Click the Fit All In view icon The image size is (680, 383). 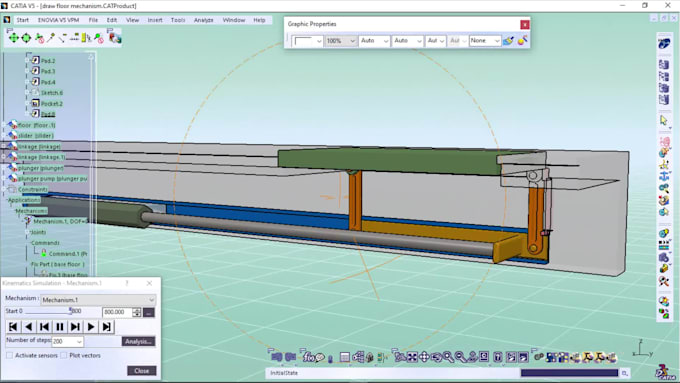tap(412, 357)
